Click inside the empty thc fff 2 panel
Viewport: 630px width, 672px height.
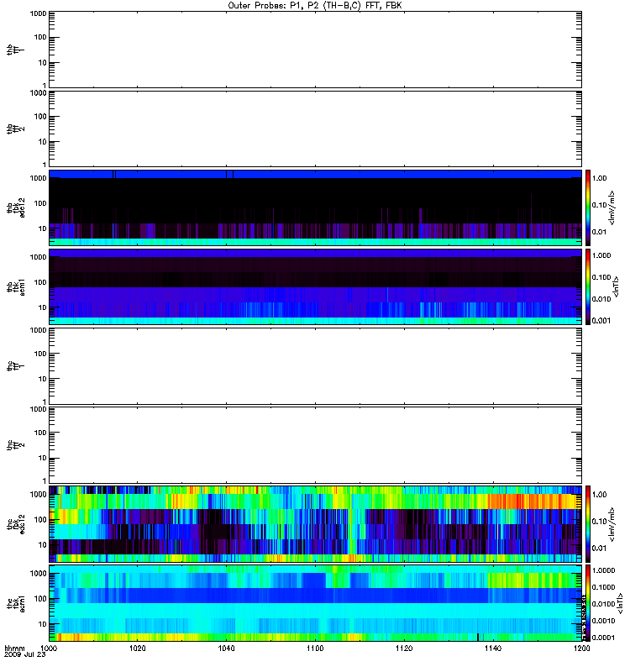coord(315,445)
